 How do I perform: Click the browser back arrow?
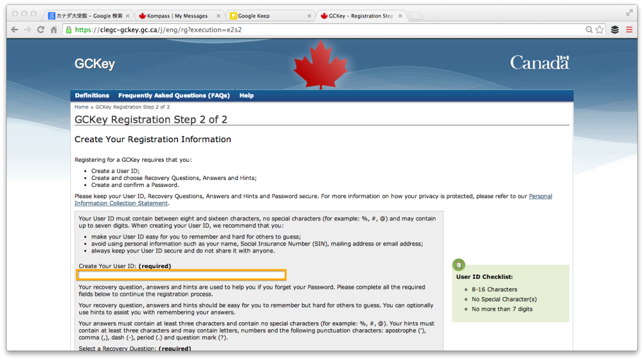tap(14, 30)
